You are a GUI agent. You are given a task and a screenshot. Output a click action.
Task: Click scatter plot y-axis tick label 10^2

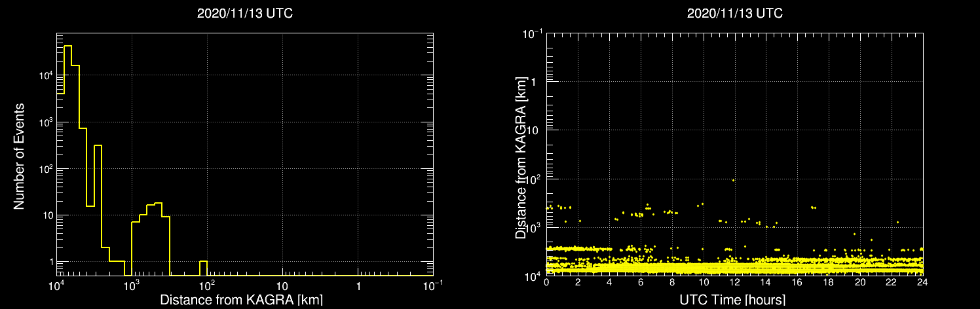click(533, 178)
